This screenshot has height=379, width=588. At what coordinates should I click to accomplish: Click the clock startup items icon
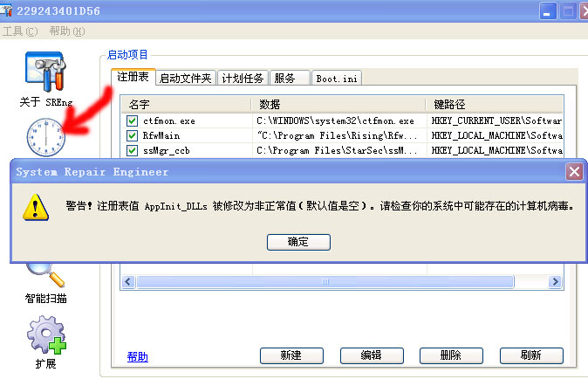[45, 137]
